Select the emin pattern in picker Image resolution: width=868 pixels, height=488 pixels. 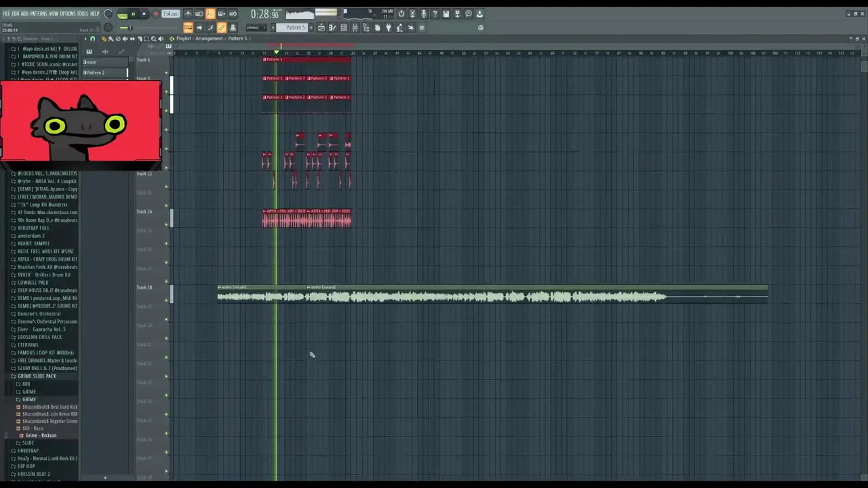coord(105,62)
